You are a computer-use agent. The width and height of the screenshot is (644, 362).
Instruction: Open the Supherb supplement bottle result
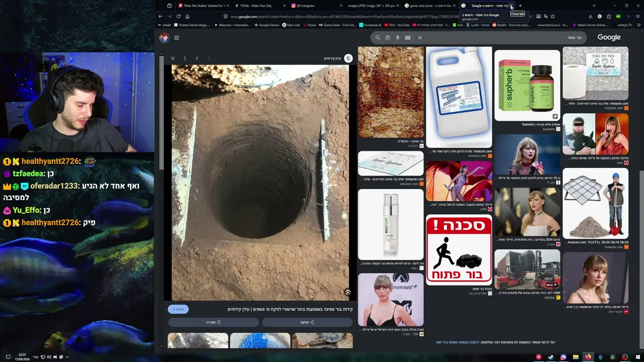point(527,85)
